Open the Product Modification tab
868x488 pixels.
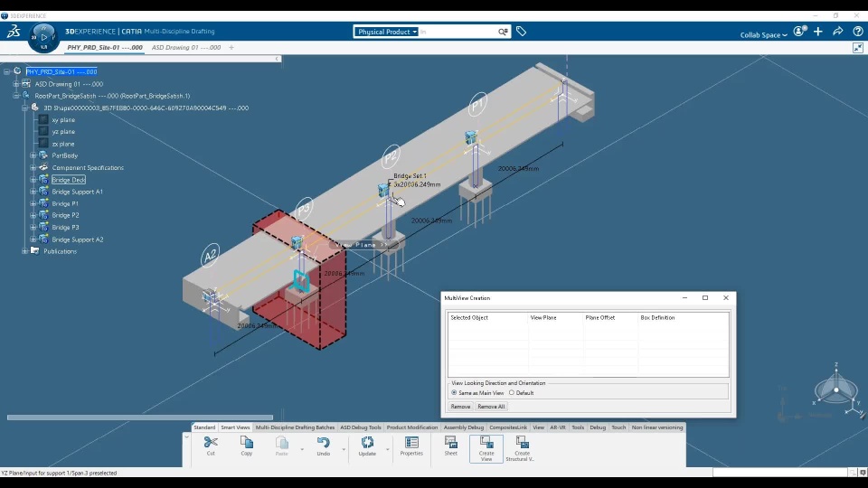click(x=412, y=427)
